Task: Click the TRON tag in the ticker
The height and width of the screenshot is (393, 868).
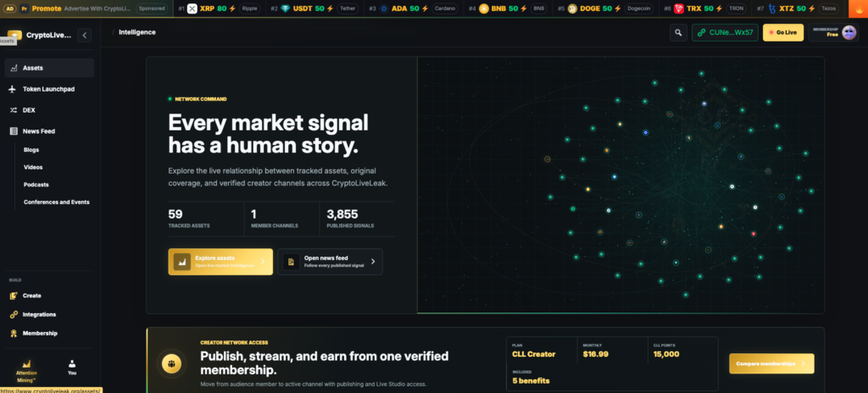Action: point(736,8)
